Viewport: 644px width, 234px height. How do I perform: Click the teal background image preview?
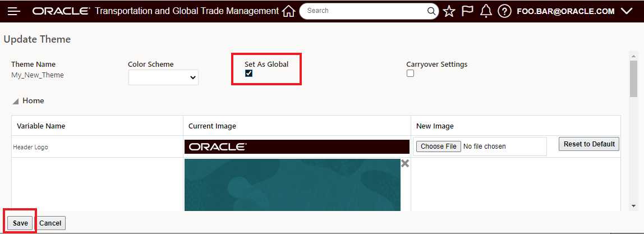tap(292, 185)
